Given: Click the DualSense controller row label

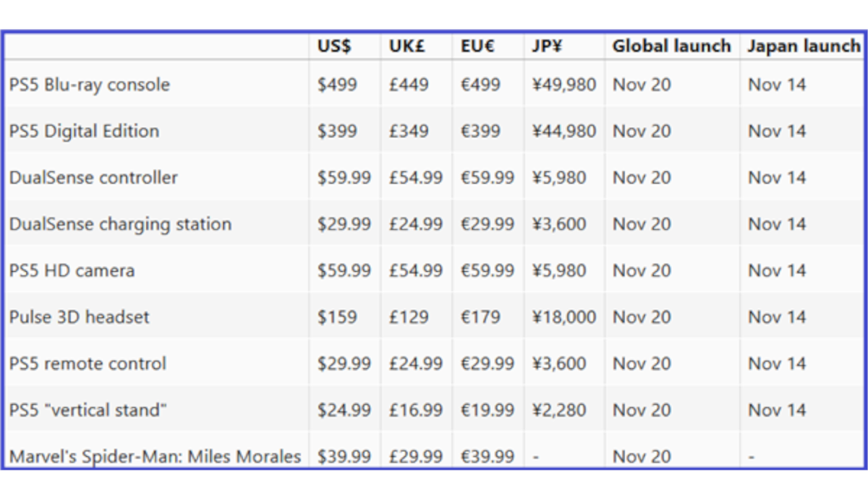Looking at the screenshot, I should (x=93, y=178).
